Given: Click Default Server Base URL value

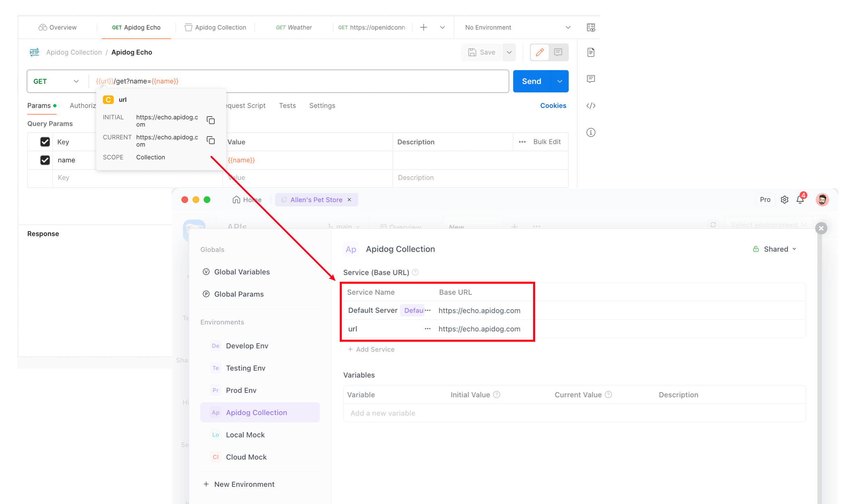Looking at the screenshot, I should point(479,311).
